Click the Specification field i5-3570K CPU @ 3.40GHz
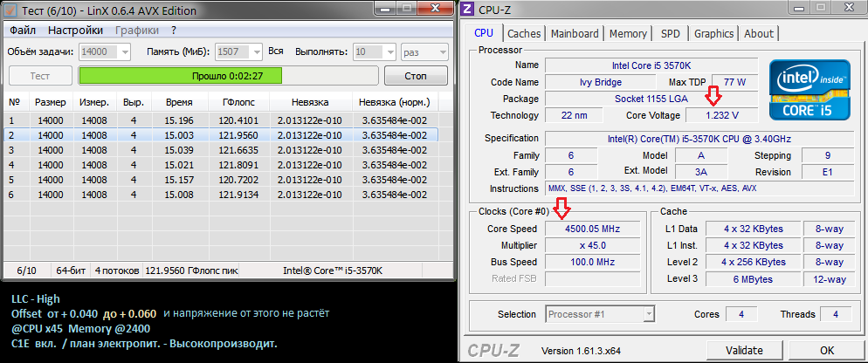The image size is (868, 363). pyautogui.click(x=699, y=139)
